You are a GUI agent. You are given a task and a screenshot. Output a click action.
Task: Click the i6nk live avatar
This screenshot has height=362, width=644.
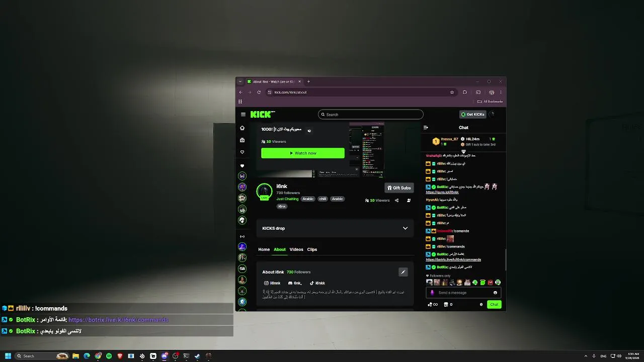coord(264,192)
